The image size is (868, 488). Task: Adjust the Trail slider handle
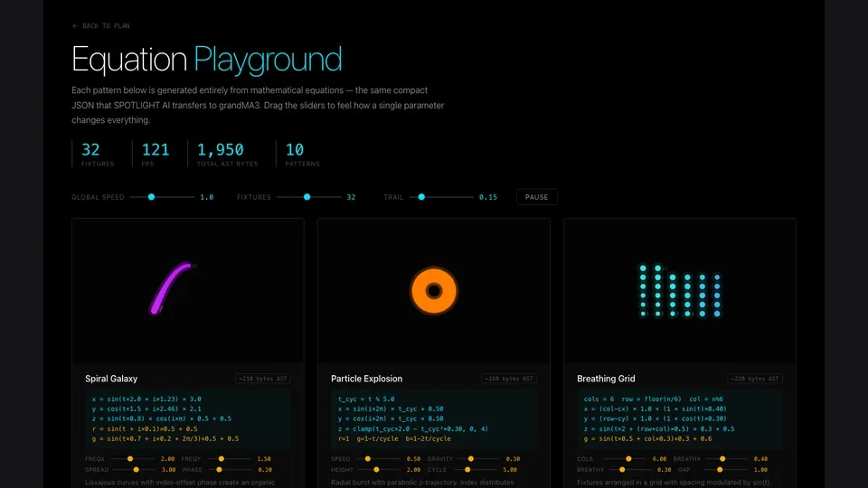tap(421, 197)
